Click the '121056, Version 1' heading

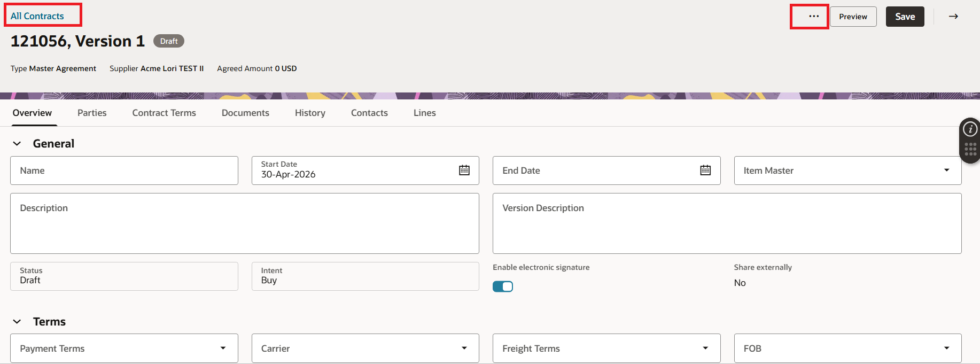(x=77, y=41)
